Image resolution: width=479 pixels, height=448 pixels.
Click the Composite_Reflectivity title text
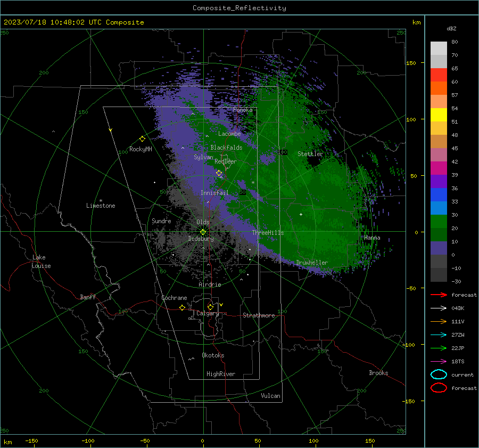(x=240, y=8)
